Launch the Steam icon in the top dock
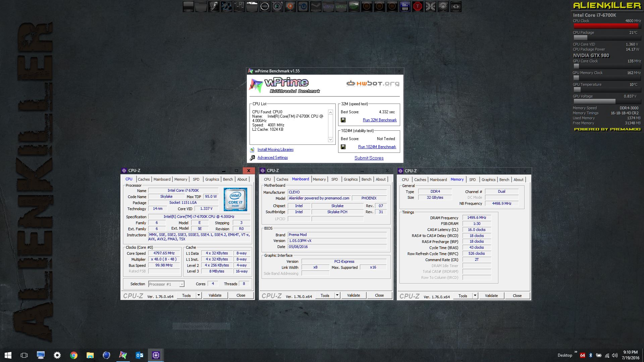Viewport: 644px width, 362px height. (316, 6)
